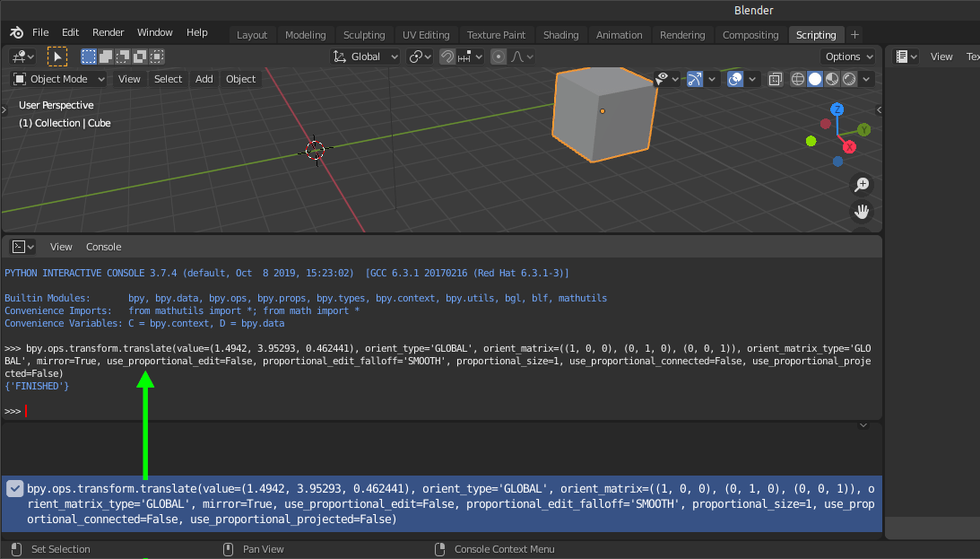The height and width of the screenshot is (559, 980).
Task: Click the Add menu in the 3D viewport header
Action: click(x=204, y=79)
